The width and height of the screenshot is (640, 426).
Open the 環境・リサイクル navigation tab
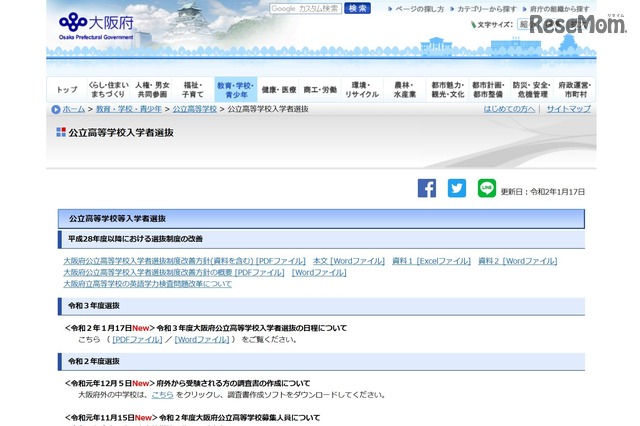click(x=362, y=89)
